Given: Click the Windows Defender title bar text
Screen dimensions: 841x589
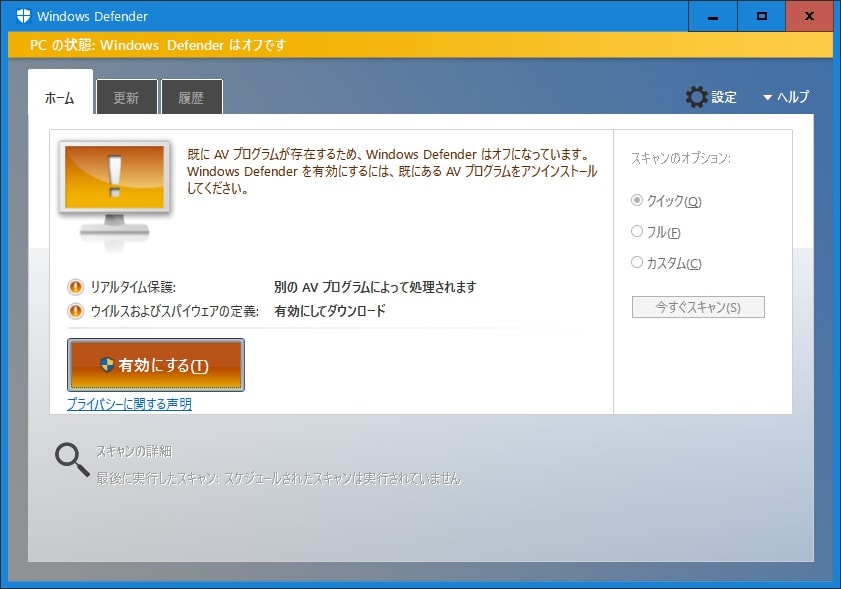Looking at the screenshot, I should point(92,16).
